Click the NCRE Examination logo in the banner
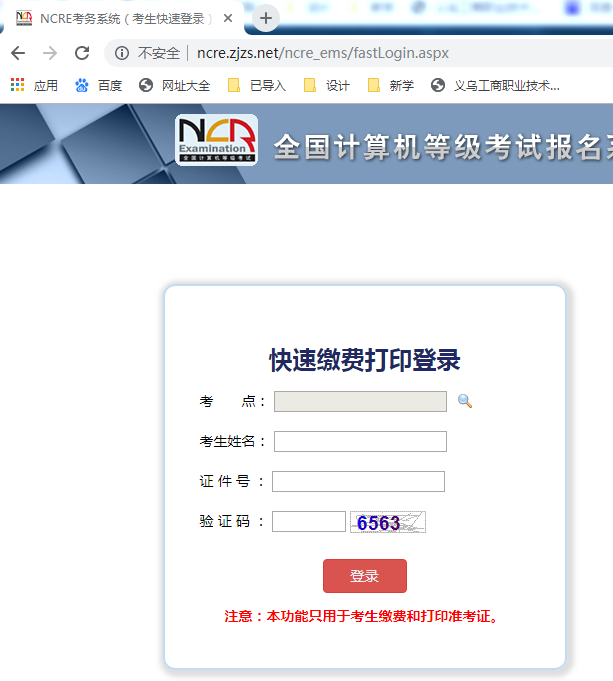This screenshot has height=681, width=613. [217, 139]
